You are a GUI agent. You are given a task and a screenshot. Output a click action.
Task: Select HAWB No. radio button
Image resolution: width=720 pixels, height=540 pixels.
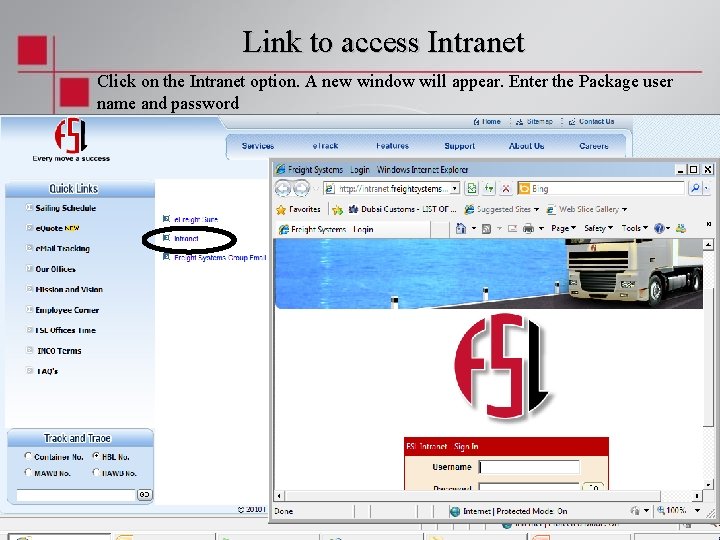coord(96,472)
